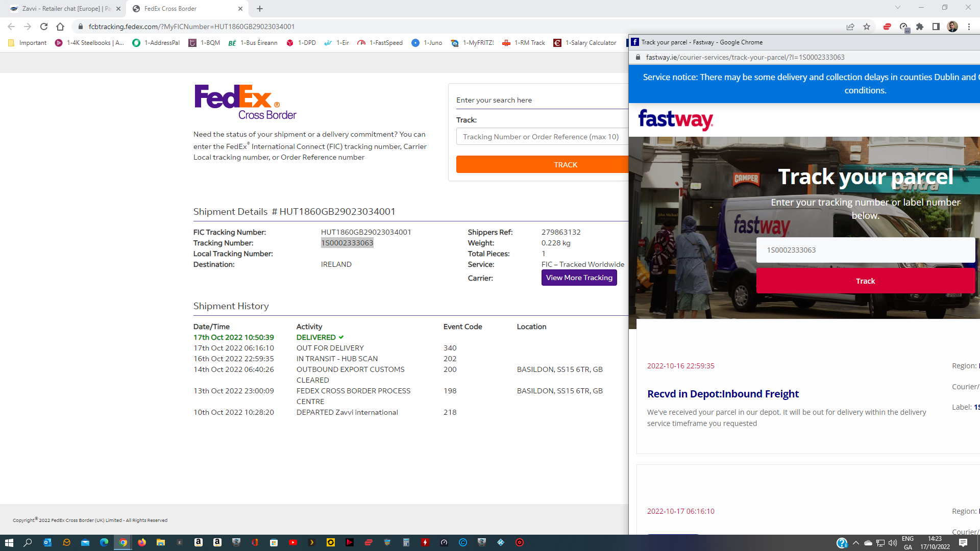Open the 1-Bus Éireann bookmark
Viewport: 980px width, 551px height.
(253, 43)
